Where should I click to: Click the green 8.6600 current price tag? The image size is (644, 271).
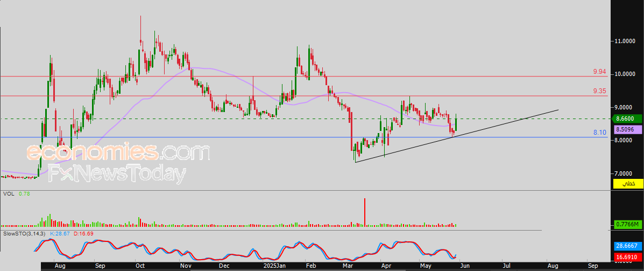[627, 119]
